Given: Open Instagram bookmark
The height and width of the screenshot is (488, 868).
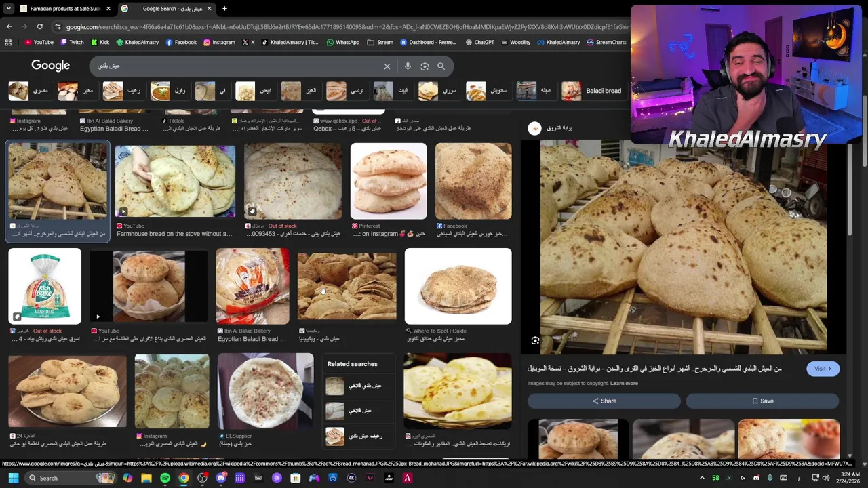Looking at the screenshot, I should (x=219, y=42).
